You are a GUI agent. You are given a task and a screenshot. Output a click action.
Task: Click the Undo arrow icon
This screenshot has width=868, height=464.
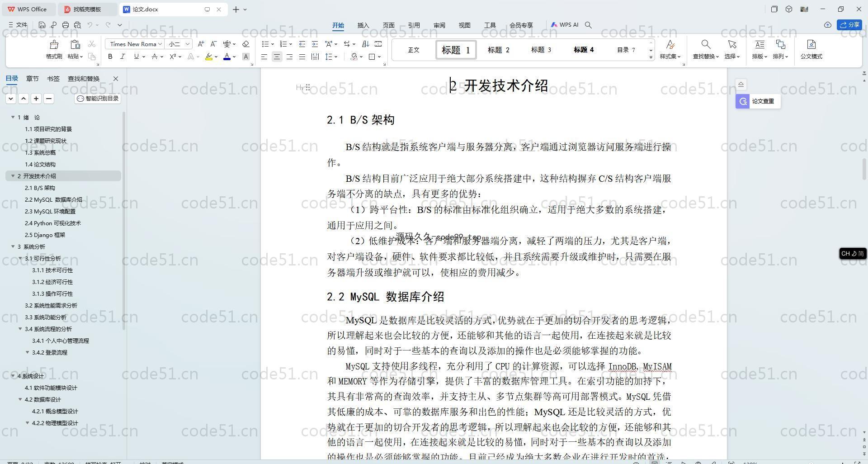coord(90,25)
